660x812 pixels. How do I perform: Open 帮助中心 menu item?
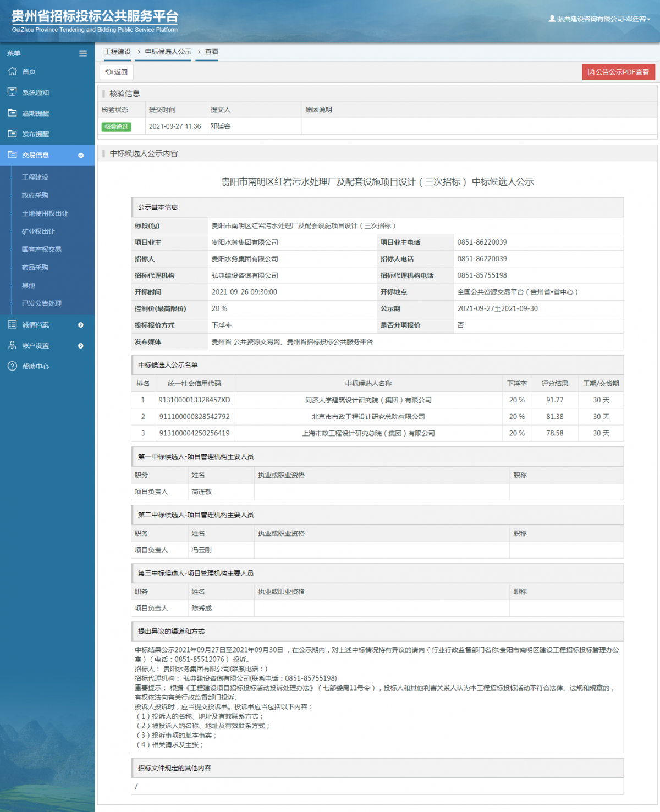click(35, 367)
